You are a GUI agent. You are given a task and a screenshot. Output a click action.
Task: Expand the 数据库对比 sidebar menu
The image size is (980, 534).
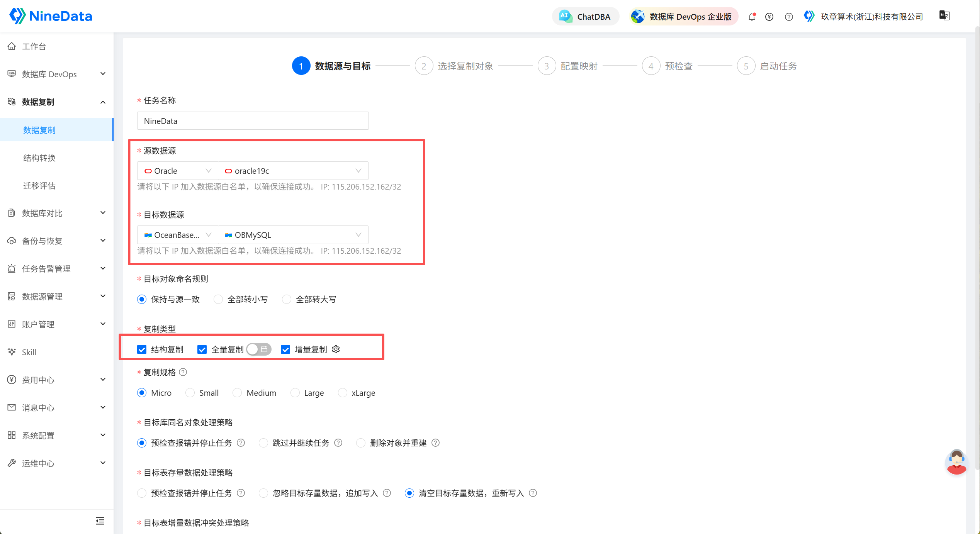(57, 213)
